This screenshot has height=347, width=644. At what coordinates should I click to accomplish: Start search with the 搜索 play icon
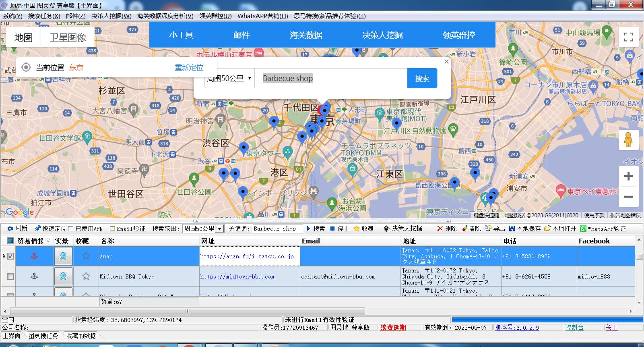coord(308,229)
